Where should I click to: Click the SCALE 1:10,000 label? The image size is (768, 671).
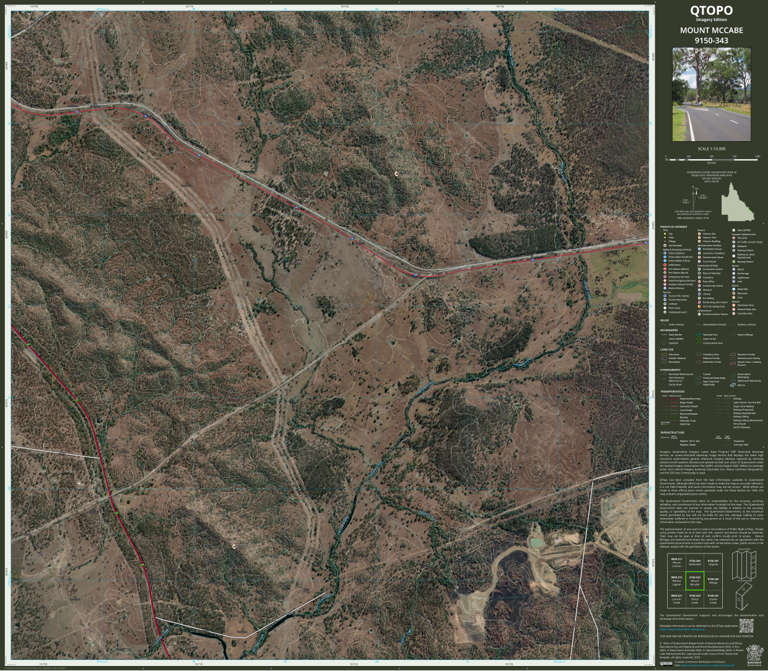(711, 149)
